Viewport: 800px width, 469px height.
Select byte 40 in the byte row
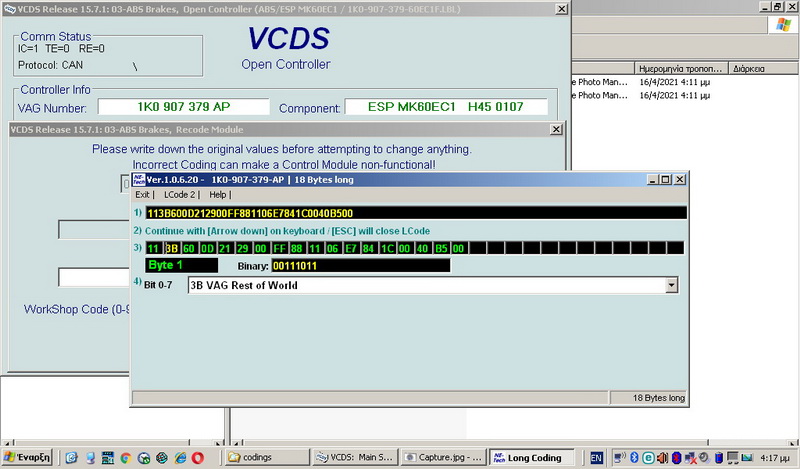[x=423, y=249]
